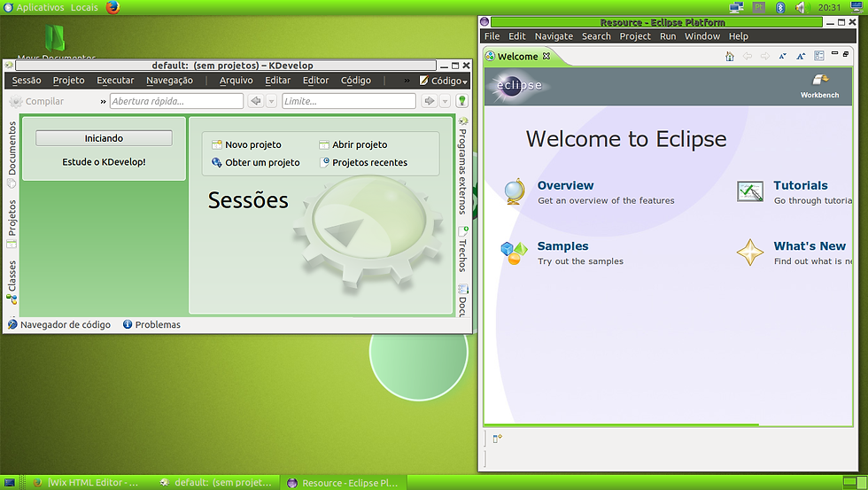Open Editar menu in KDevelop
This screenshot has width=868, height=490.
(277, 81)
